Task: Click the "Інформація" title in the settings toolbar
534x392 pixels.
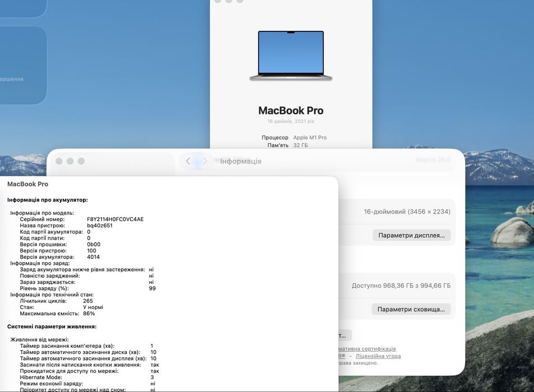Action: (x=240, y=161)
